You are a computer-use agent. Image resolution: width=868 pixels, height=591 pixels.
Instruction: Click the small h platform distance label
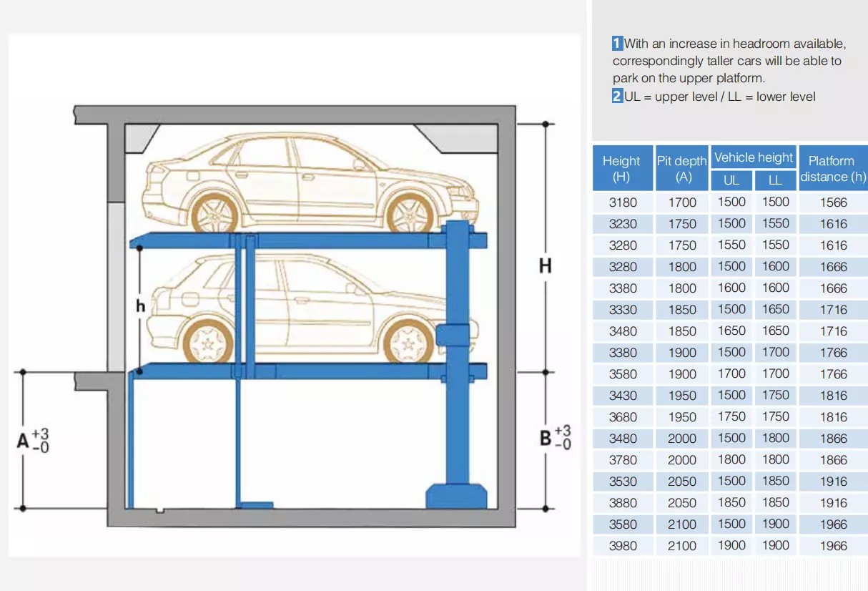141,306
